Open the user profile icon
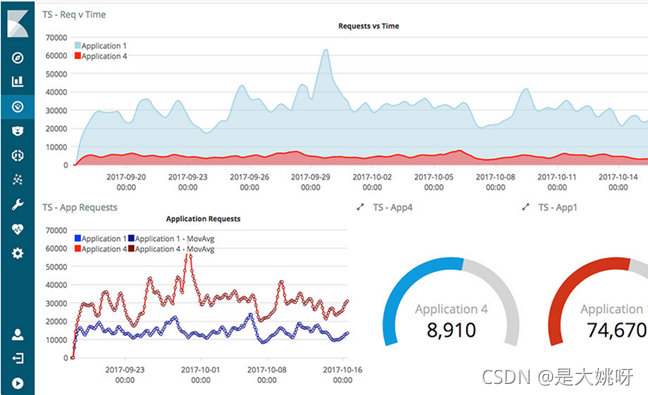648x395 pixels. [17, 334]
